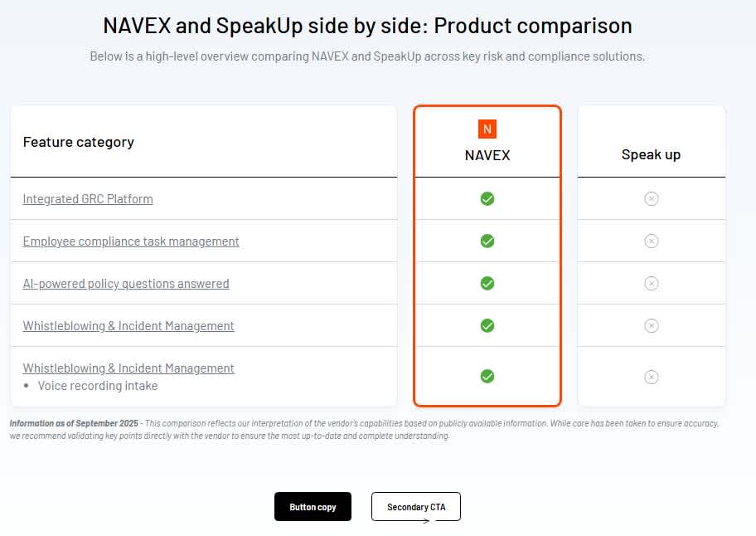Click NAVEX green check for Integrated GRC Platform

[x=487, y=199]
